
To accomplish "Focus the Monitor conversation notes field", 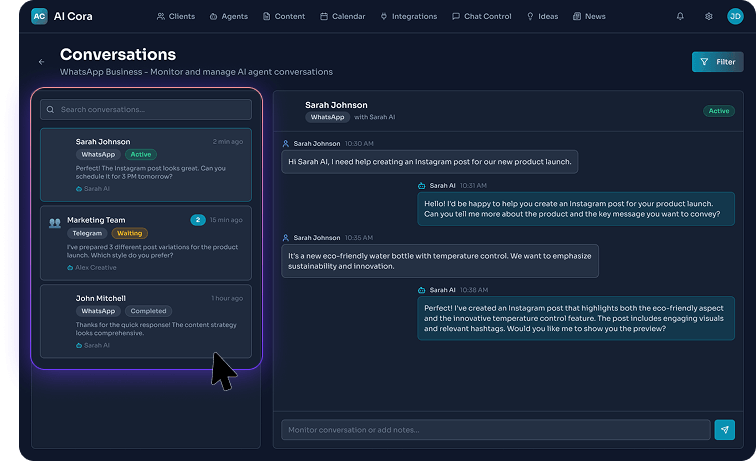I will click(x=496, y=430).
